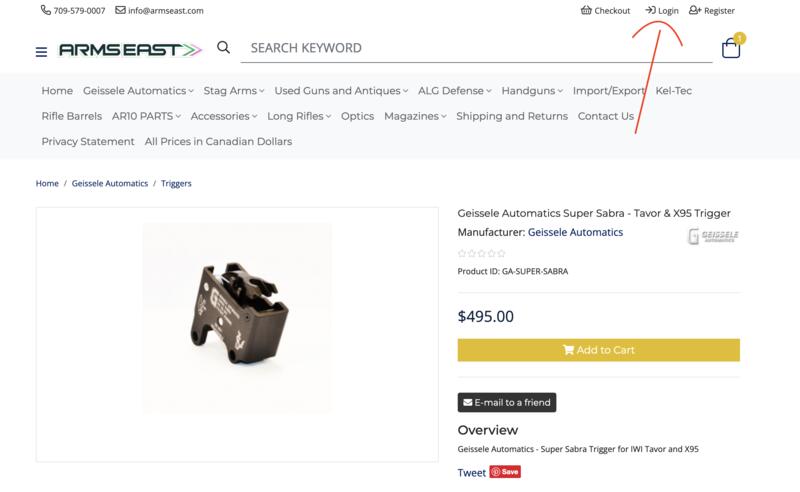
Task: Open the Magazines dropdown menu
Action: pos(415,116)
